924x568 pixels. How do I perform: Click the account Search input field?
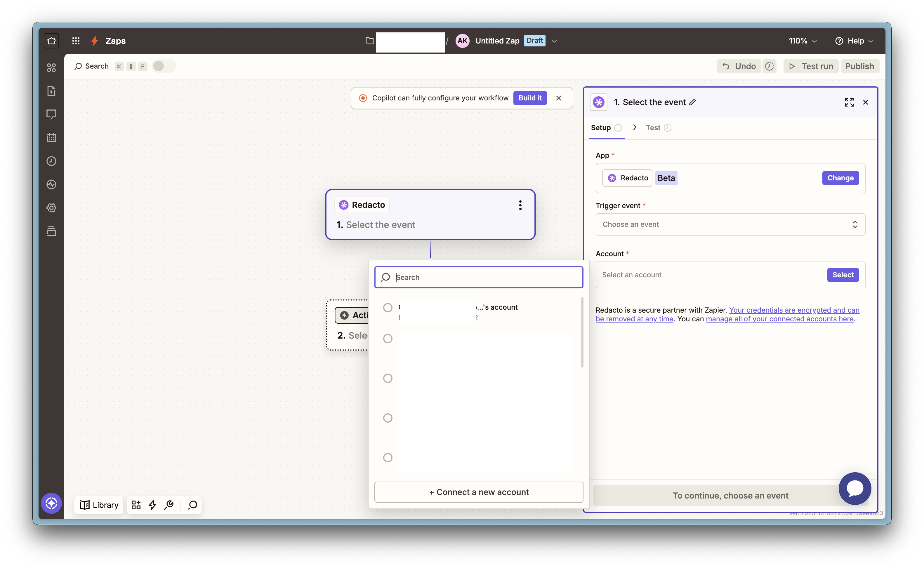(485, 277)
